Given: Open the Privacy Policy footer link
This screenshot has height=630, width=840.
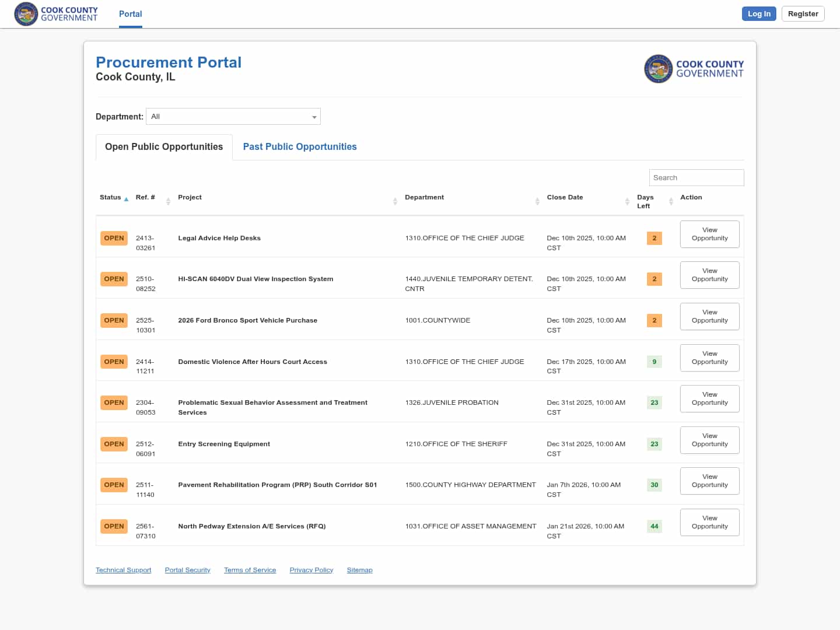Looking at the screenshot, I should click(x=311, y=570).
